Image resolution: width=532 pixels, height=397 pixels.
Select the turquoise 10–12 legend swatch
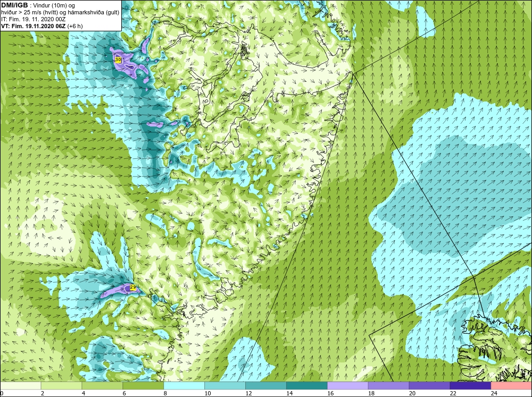pyautogui.click(x=225, y=386)
